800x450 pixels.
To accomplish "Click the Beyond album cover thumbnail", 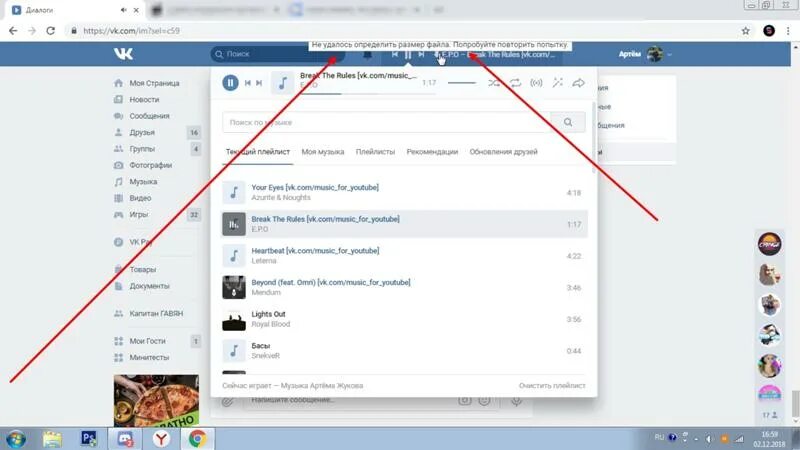I will click(234, 287).
